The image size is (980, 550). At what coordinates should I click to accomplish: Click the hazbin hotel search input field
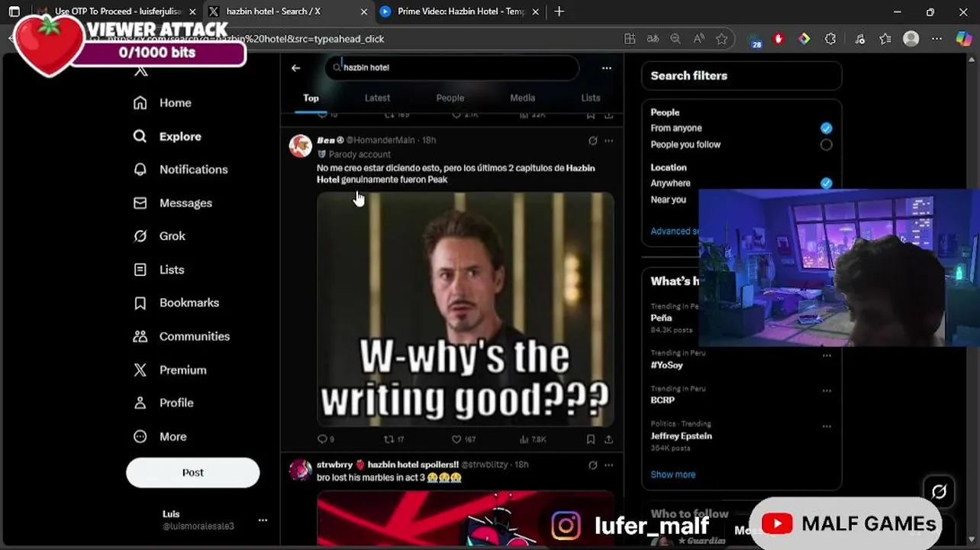tap(453, 68)
